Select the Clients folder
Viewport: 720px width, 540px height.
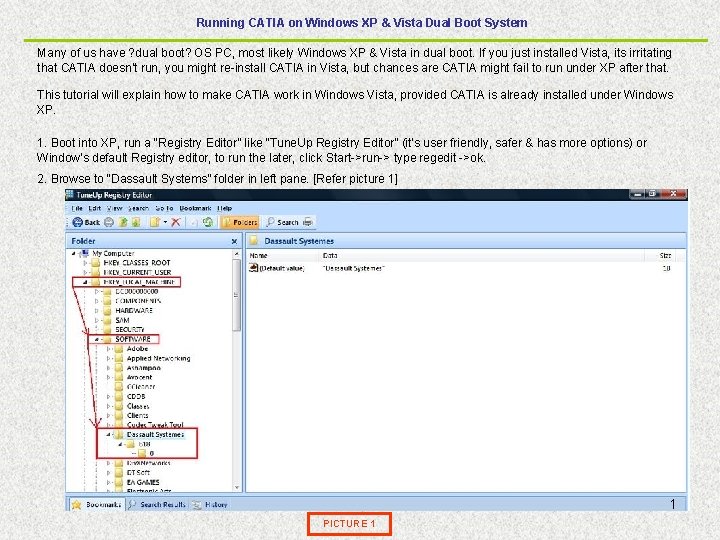click(x=137, y=416)
